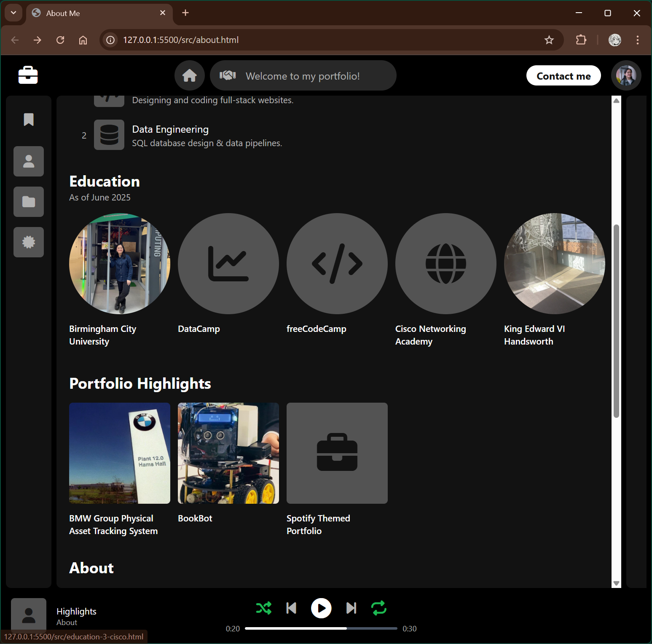Open the person profile sidebar icon
This screenshot has width=652, height=644.
[29, 161]
